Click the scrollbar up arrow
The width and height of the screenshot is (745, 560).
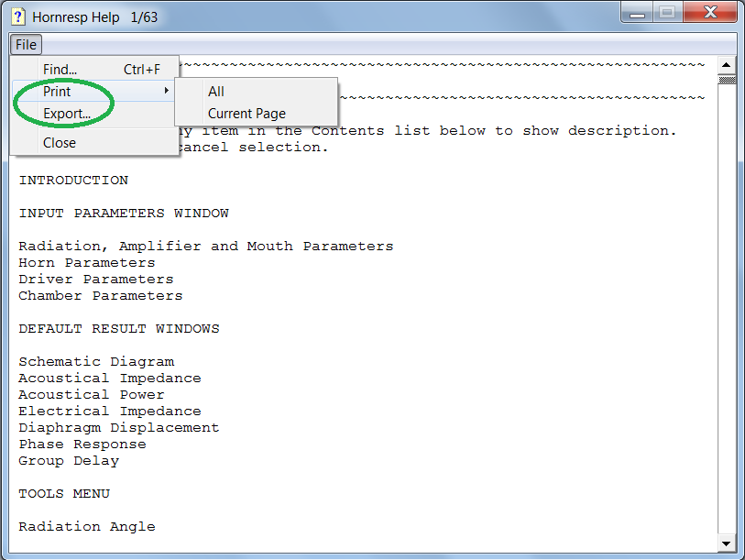point(727,65)
